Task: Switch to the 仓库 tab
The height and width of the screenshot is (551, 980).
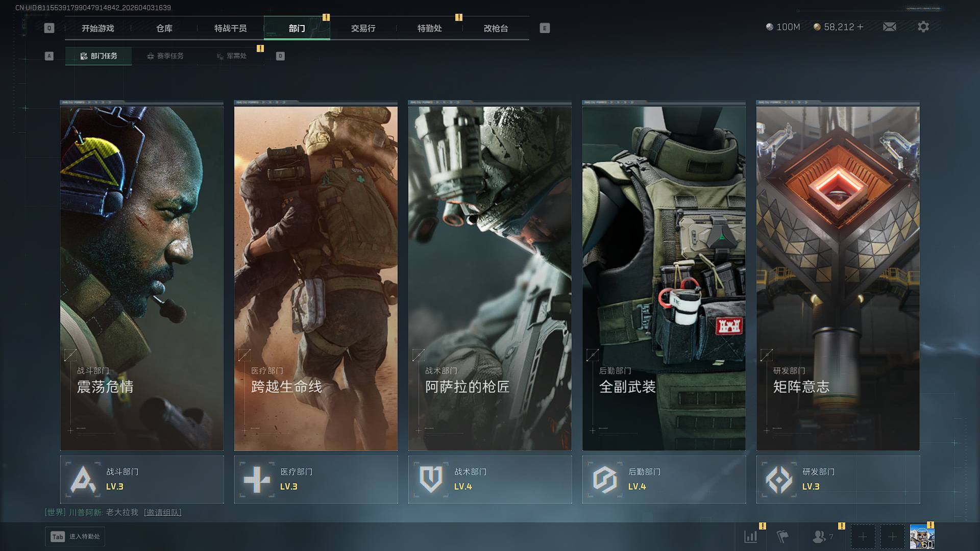Action: click(164, 28)
